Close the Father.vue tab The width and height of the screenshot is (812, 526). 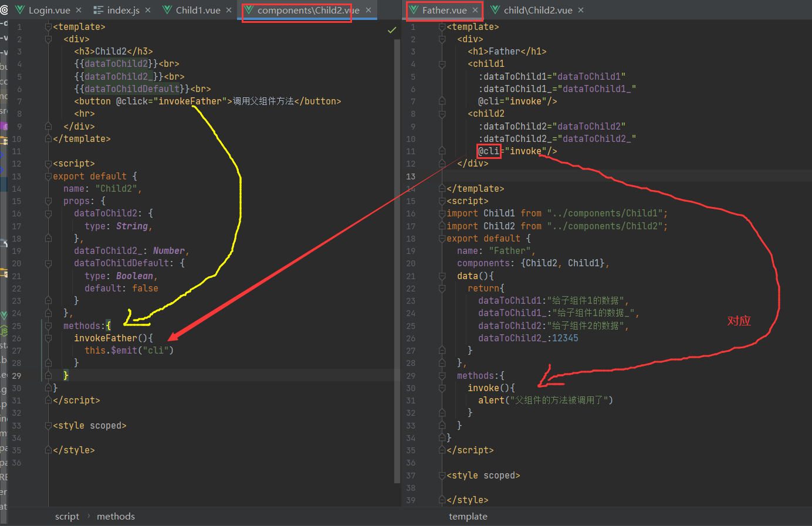[x=475, y=10]
